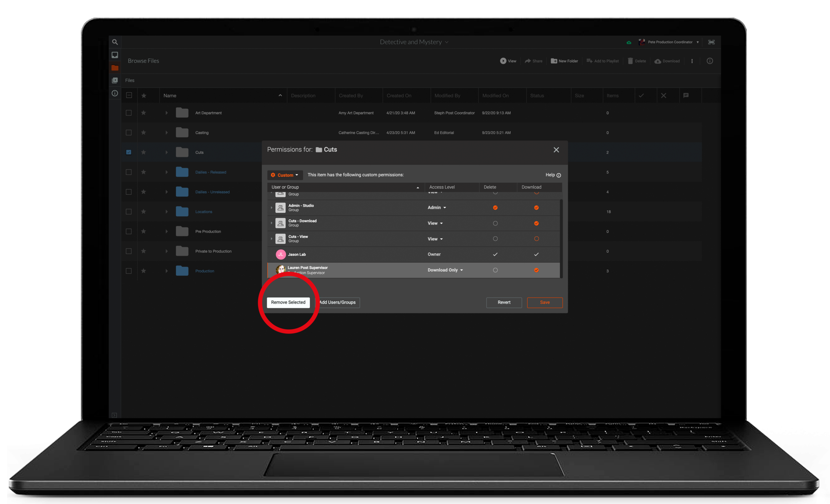
Task: Click the Share arrow icon
Action: coord(528,61)
